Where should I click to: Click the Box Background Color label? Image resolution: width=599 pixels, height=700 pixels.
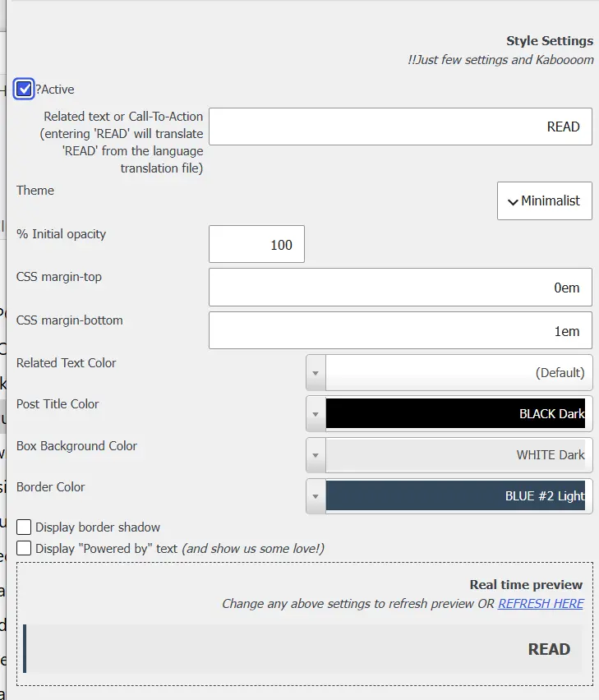[x=76, y=445]
